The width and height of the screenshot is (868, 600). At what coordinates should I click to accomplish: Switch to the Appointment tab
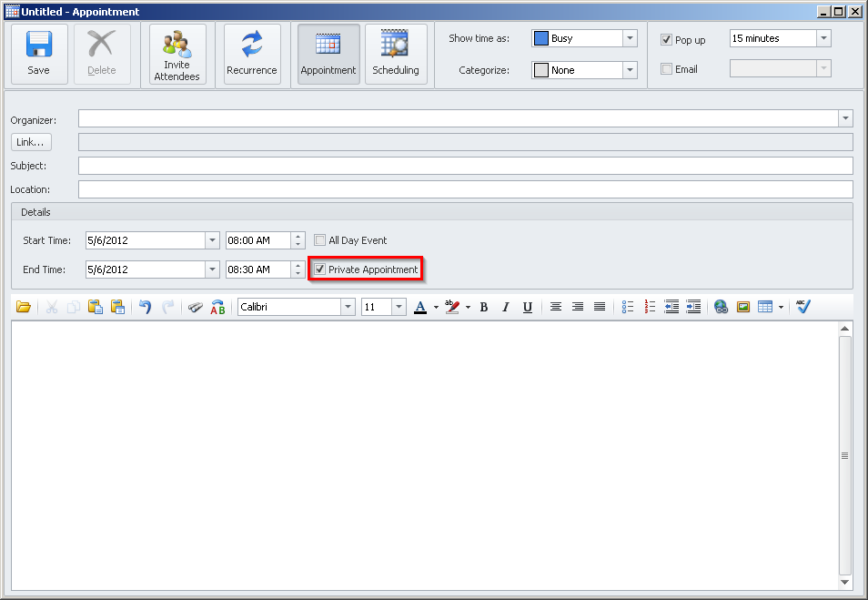point(328,53)
